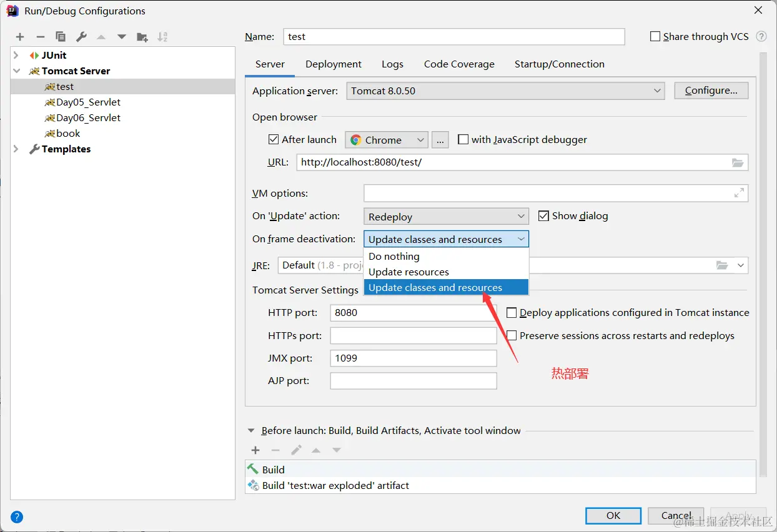Switch to the Server tab
Image resolution: width=777 pixels, height=532 pixels.
[x=270, y=64]
